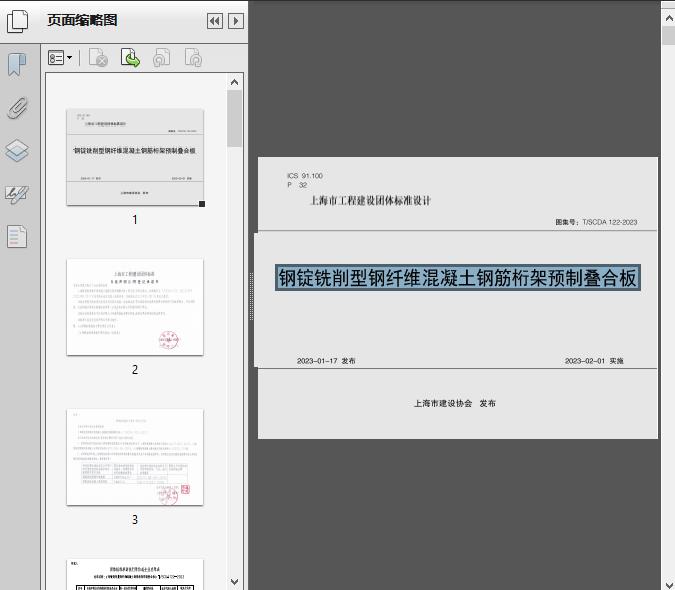The width and height of the screenshot is (675, 590).
Task: Click the pane divider grip handle
Action: click(251, 297)
